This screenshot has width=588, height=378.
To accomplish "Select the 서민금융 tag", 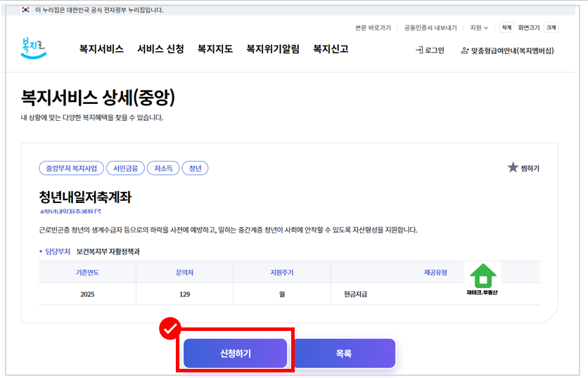I will click(126, 168).
